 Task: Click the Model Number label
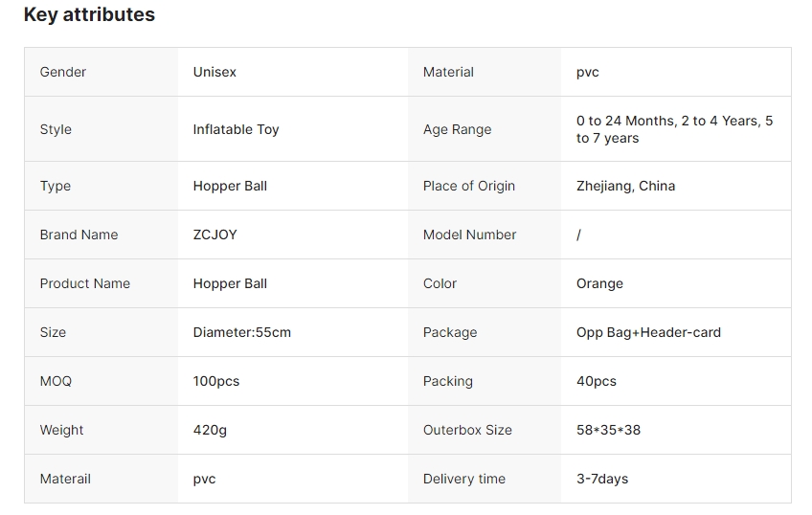coord(470,235)
